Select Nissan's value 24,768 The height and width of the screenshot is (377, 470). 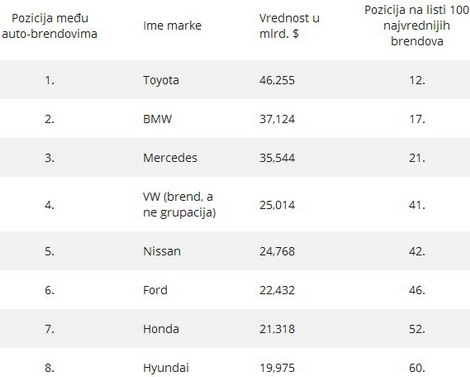tap(277, 251)
